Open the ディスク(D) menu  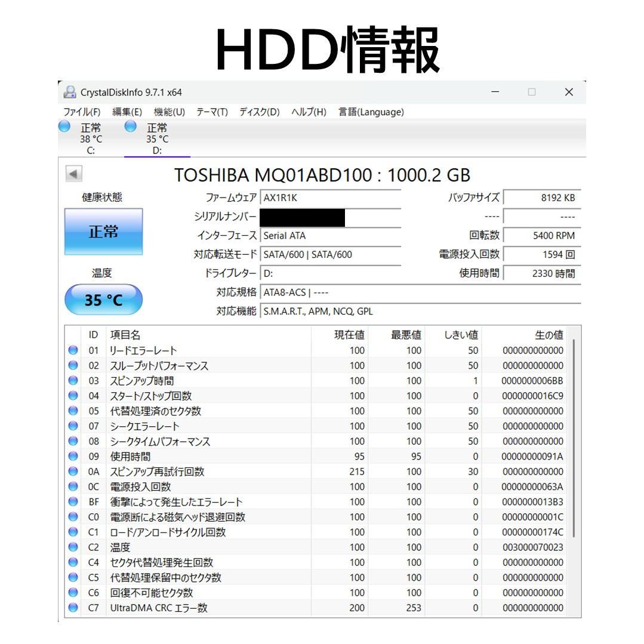259,112
